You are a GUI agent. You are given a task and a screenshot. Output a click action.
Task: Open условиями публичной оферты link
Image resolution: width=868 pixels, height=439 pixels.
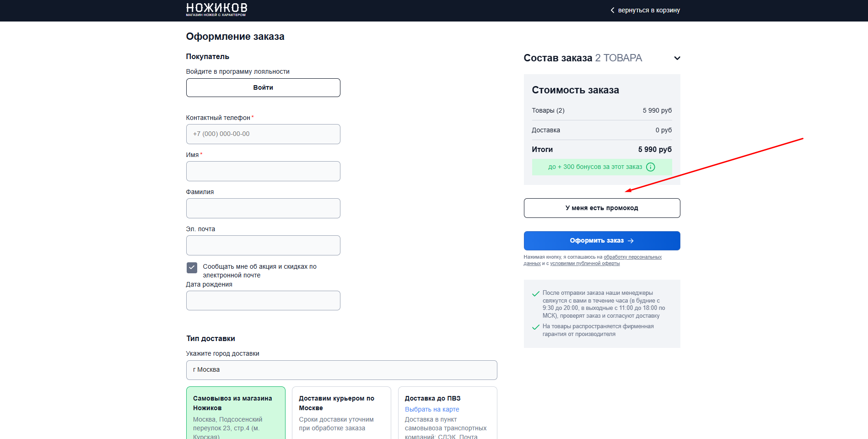[584, 264]
